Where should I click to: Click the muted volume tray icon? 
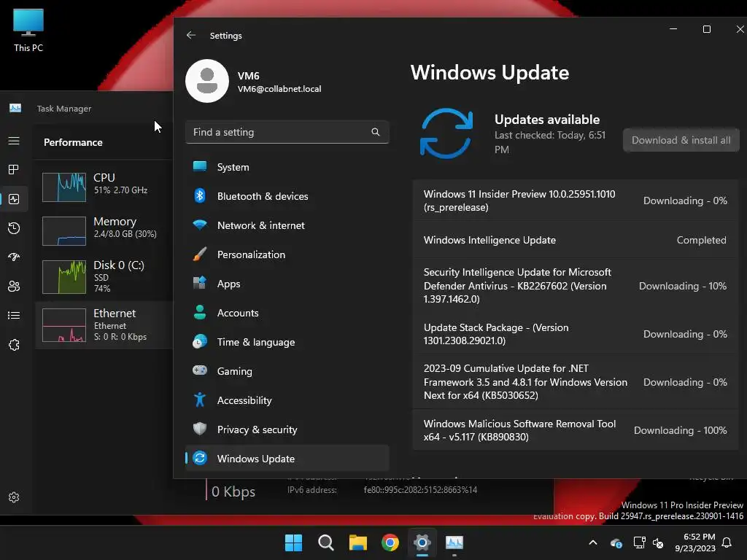point(658,542)
